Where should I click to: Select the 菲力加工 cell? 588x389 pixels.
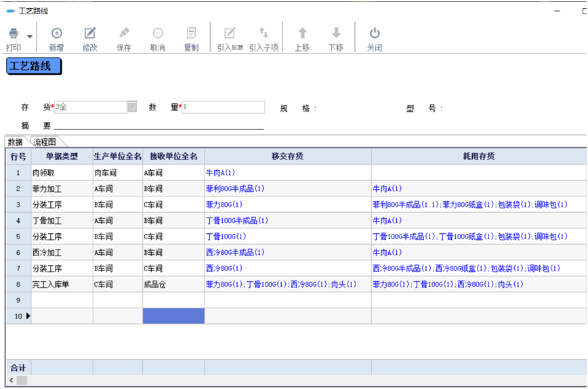coord(62,188)
